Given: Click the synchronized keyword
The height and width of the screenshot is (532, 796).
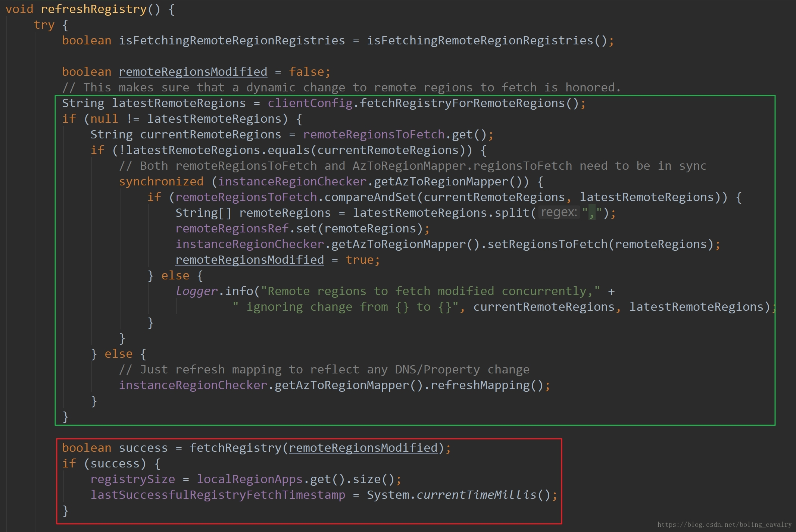Looking at the screenshot, I should [161, 181].
